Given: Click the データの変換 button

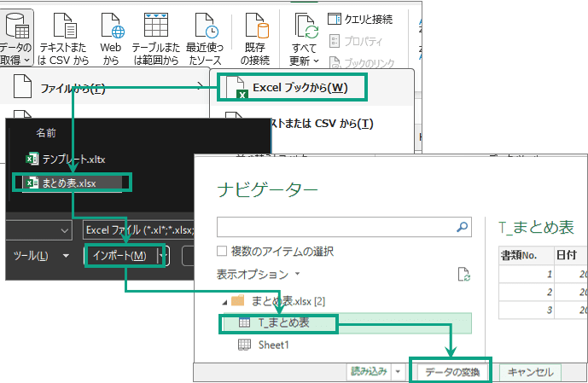Looking at the screenshot, I should [452, 372].
